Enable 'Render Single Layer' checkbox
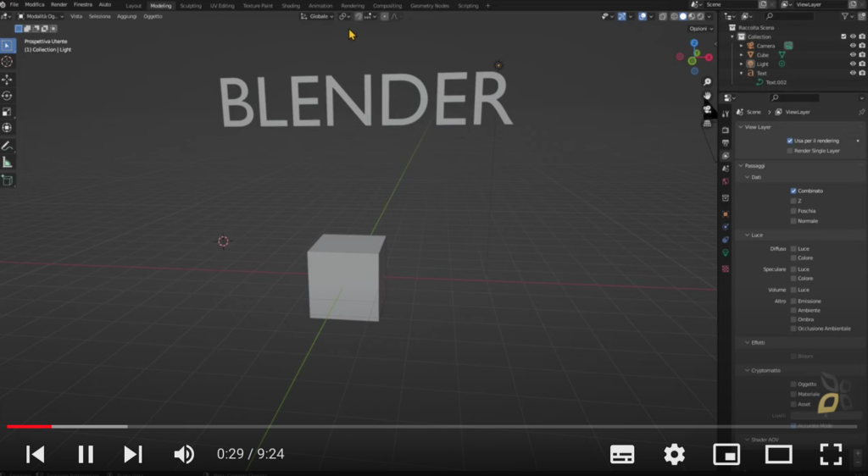868x476 pixels. coord(790,151)
